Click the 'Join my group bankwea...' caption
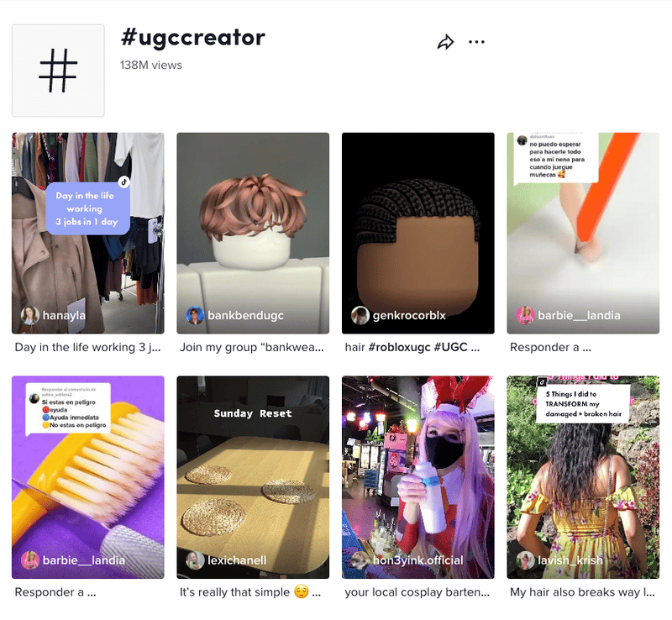 [x=251, y=347]
